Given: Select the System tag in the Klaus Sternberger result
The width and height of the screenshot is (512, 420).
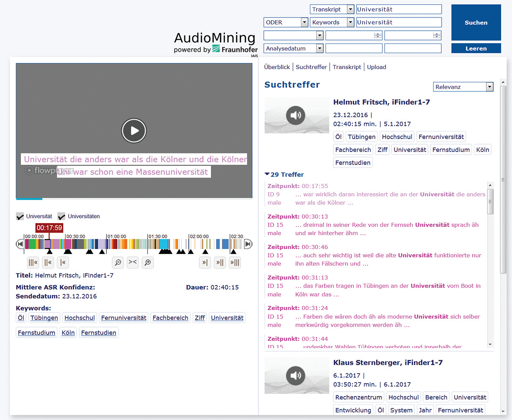Looking at the screenshot, I should pyautogui.click(x=401, y=410).
